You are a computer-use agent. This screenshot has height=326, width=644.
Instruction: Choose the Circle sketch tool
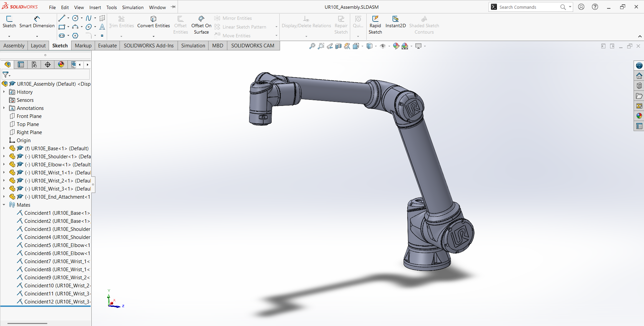click(76, 18)
